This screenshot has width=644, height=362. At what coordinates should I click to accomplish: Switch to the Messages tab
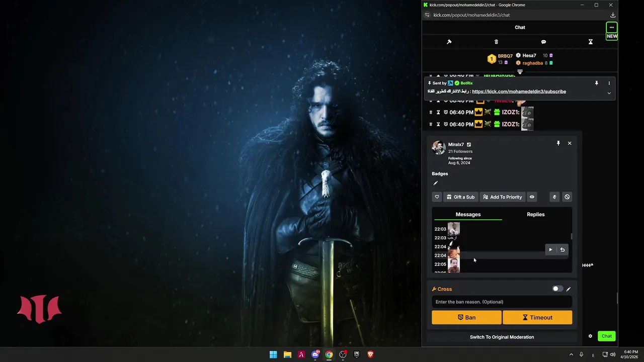468,214
